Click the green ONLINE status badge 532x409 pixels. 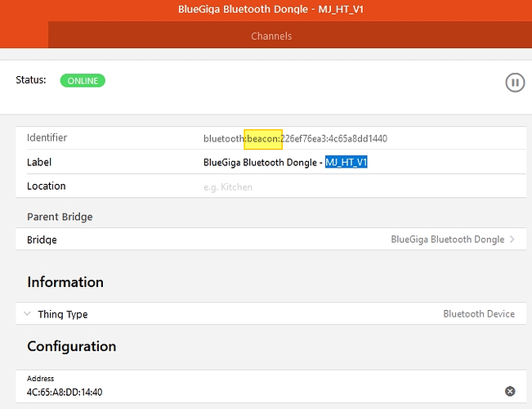83,81
